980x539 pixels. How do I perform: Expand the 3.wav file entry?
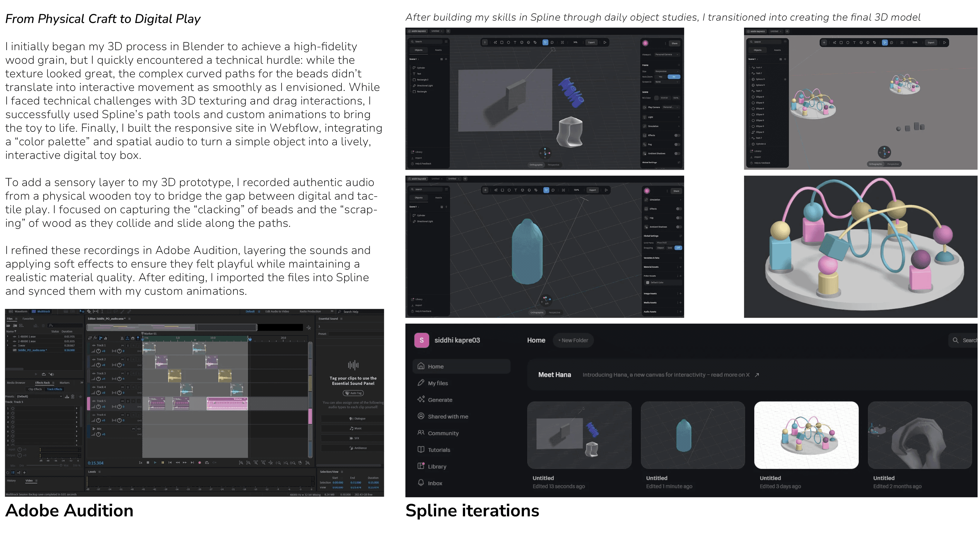click(x=7, y=346)
